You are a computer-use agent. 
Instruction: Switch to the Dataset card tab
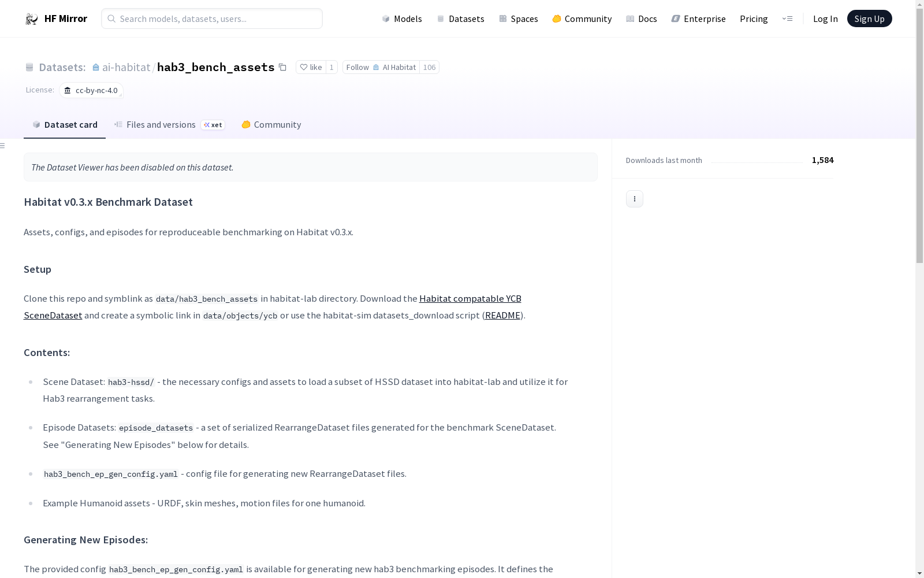click(x=65, y=125)
